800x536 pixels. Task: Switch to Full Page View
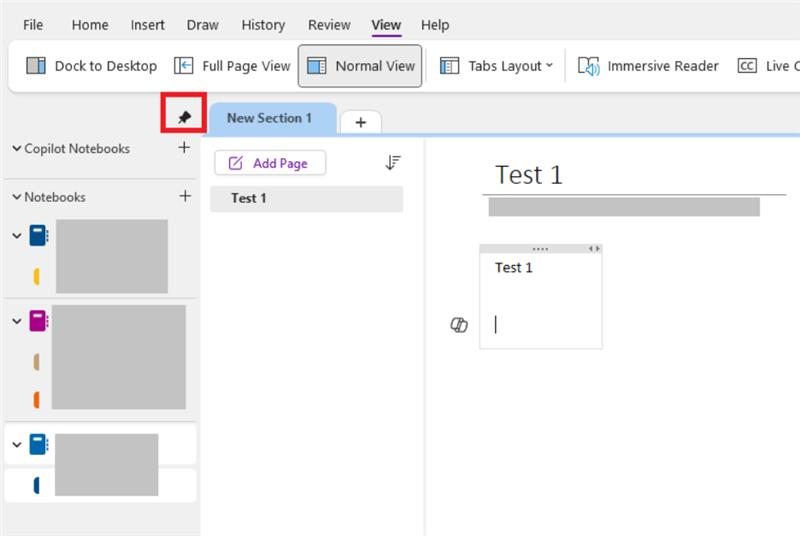232,66
